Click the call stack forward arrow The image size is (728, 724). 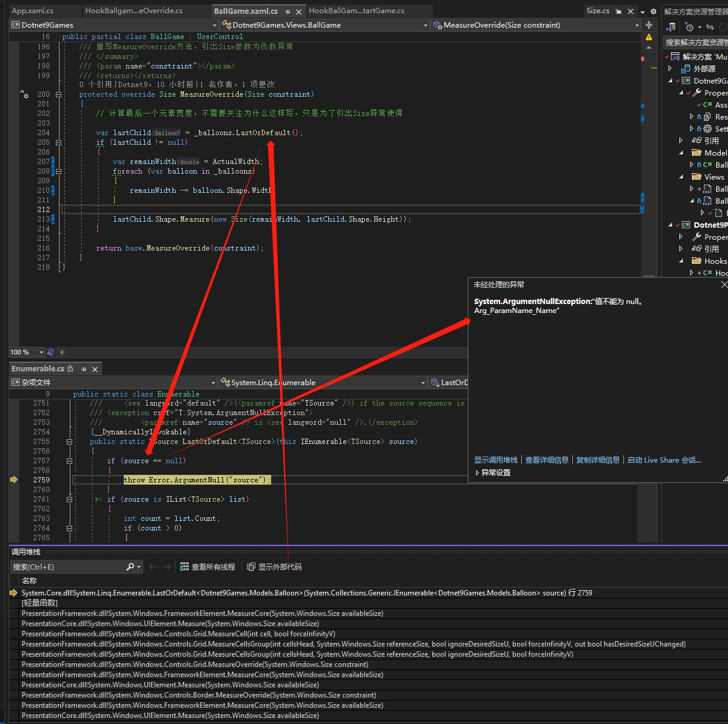(x=167, y=567)
